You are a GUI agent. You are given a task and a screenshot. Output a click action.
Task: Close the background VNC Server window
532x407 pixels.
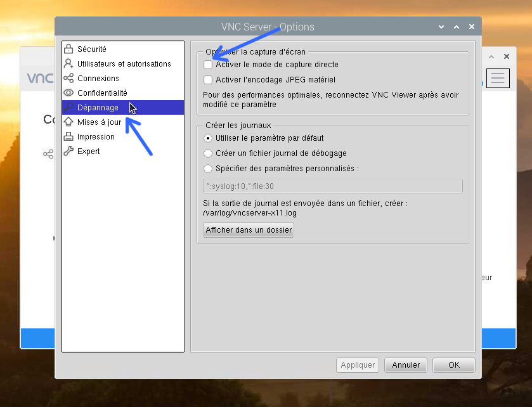click(507, 56)
